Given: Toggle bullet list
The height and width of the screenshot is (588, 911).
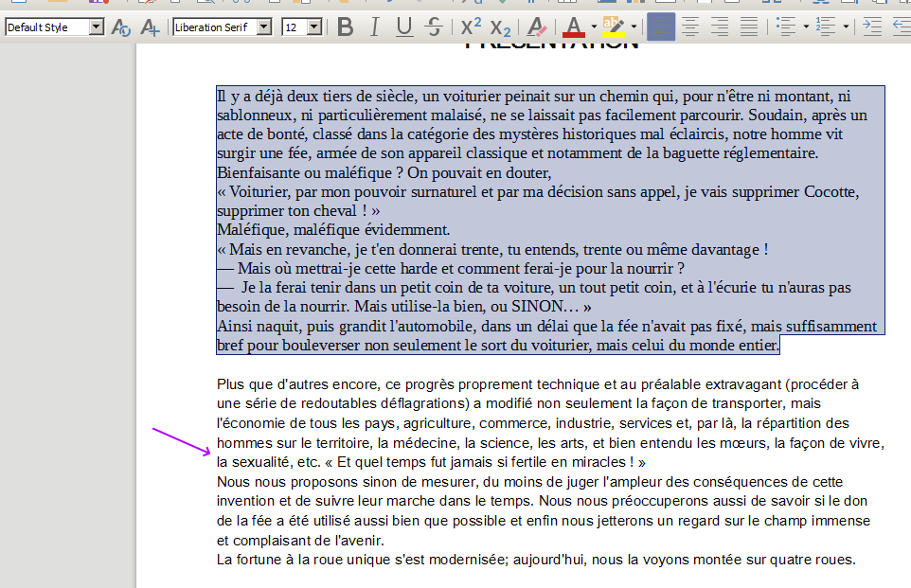Looking at the screenshot, I should pos(785,27).
